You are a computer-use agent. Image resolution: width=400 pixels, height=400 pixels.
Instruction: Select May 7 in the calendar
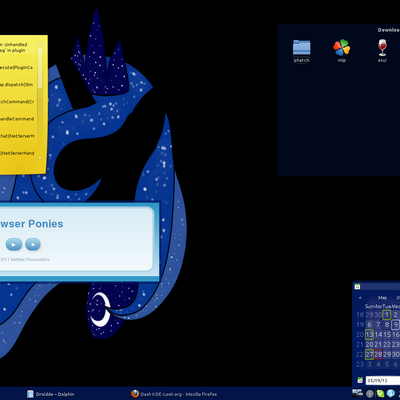coord(378,325)
